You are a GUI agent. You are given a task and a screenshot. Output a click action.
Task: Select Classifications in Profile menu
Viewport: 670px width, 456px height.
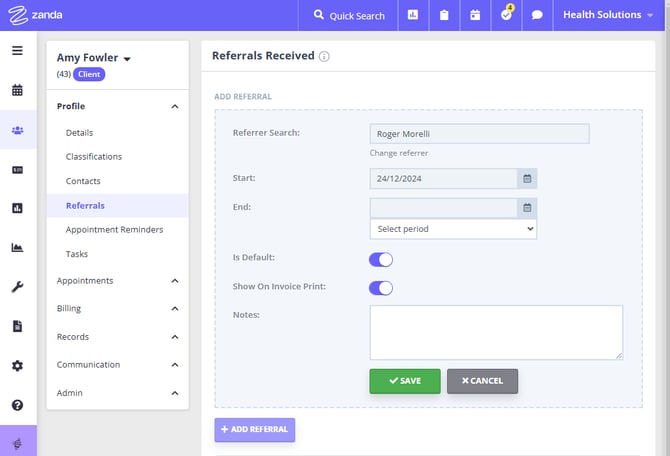(x=94, y=157)
